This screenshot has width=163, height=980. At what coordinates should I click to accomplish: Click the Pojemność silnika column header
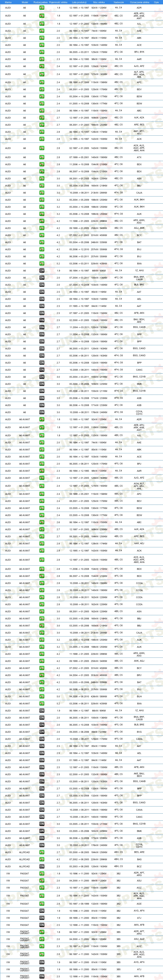(58, 2)
